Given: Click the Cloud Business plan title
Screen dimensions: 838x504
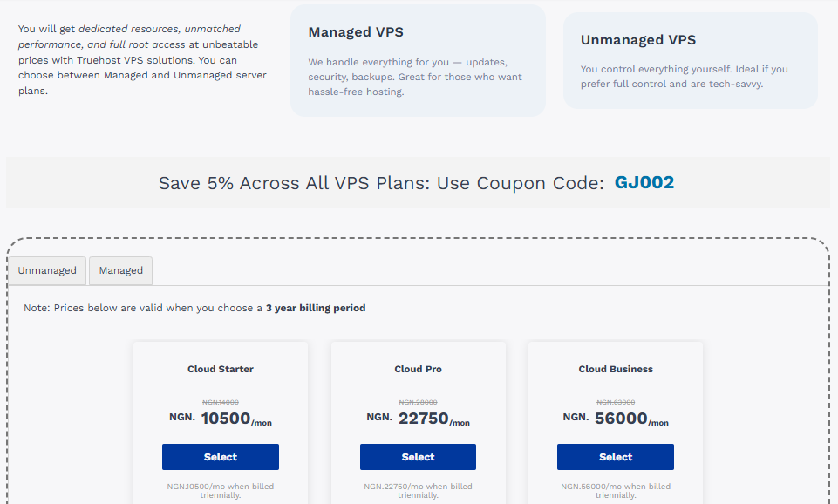Looking at the screenshot, I should [x=615, y=369].
